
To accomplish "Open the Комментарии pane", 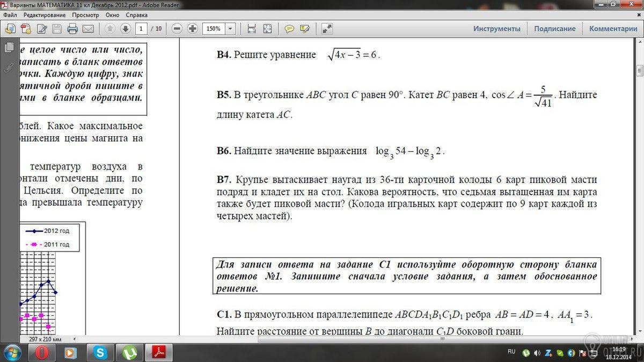I will pyautogui.click(x=613, y=28).
